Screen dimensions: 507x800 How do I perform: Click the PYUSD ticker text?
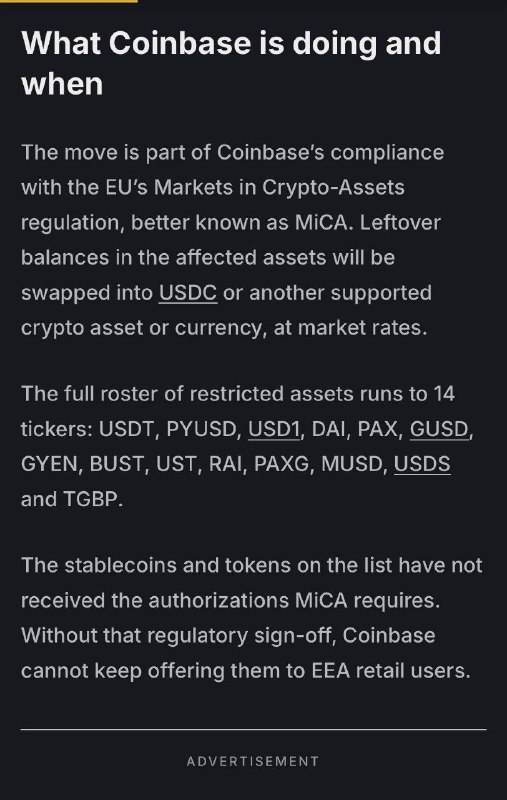[202, 429]
